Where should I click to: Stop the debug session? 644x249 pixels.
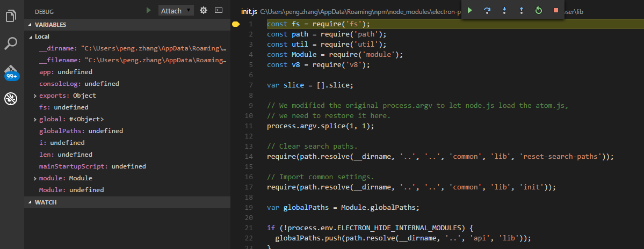click(x=556, y=10)
